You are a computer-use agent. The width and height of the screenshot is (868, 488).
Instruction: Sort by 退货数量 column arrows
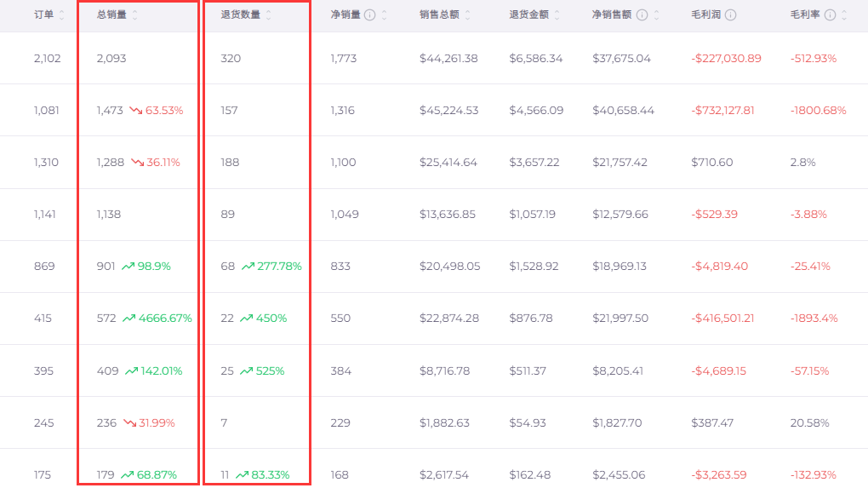point(268,15)
